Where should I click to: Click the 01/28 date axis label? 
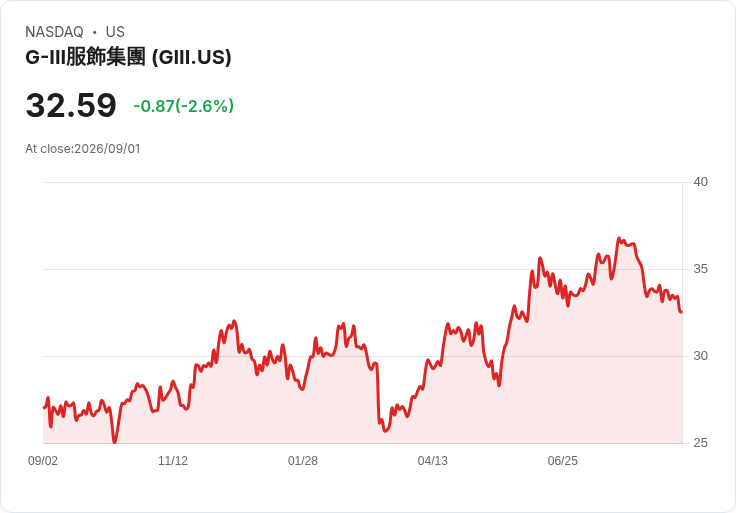coord(303,460)
